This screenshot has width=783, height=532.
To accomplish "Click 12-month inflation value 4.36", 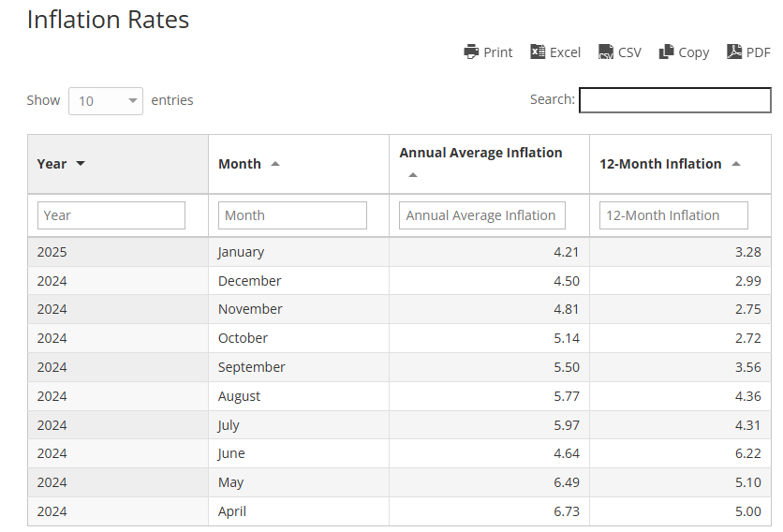I will pos(748,396).
